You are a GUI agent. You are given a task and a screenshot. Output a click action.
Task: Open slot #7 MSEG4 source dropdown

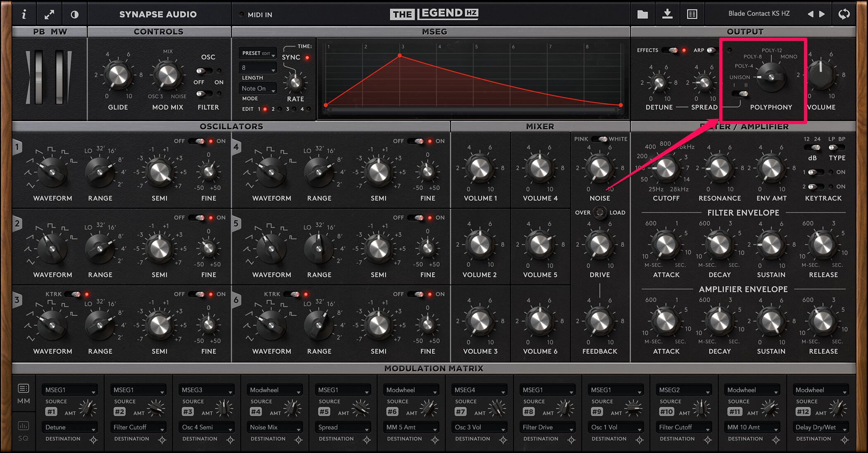[479, 390]
